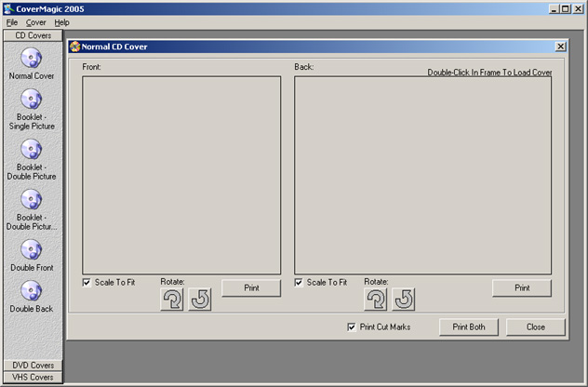Click the Front: label
The width and height of the screenshot is (588, 387).
[x=91, y=67]
